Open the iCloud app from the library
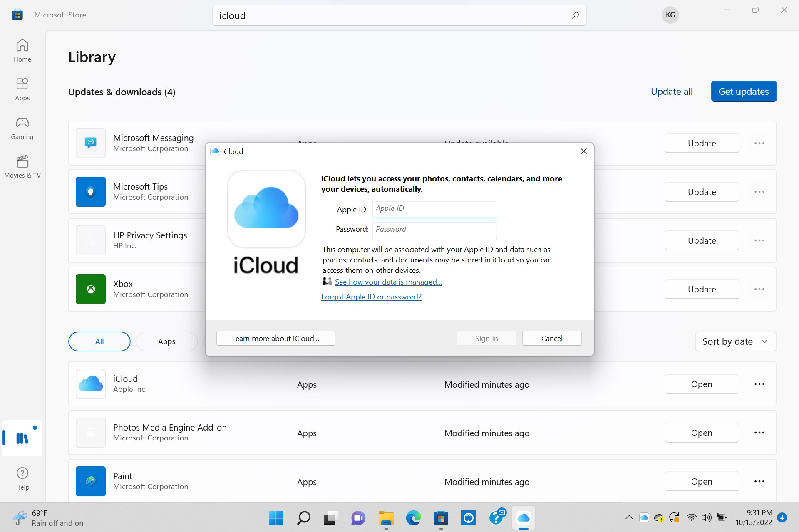The height and width of the screenshot is (532, 799). [x=702, y=384]
